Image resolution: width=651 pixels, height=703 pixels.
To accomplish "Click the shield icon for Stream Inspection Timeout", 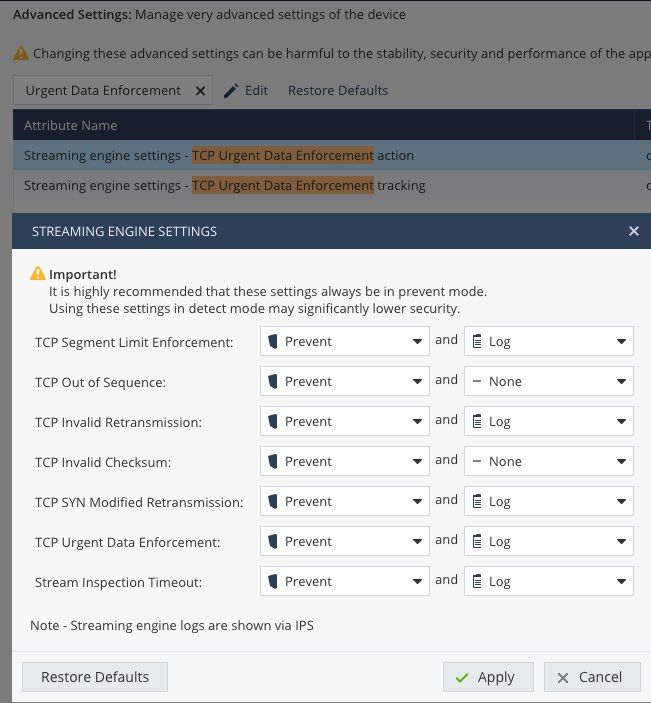I will pos(273,581).
